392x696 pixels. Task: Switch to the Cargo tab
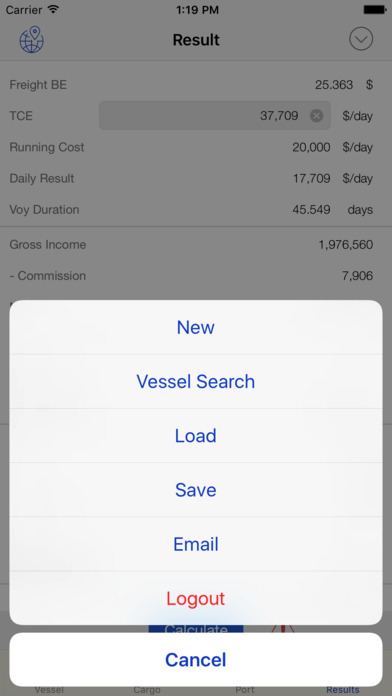coord(147,690)
